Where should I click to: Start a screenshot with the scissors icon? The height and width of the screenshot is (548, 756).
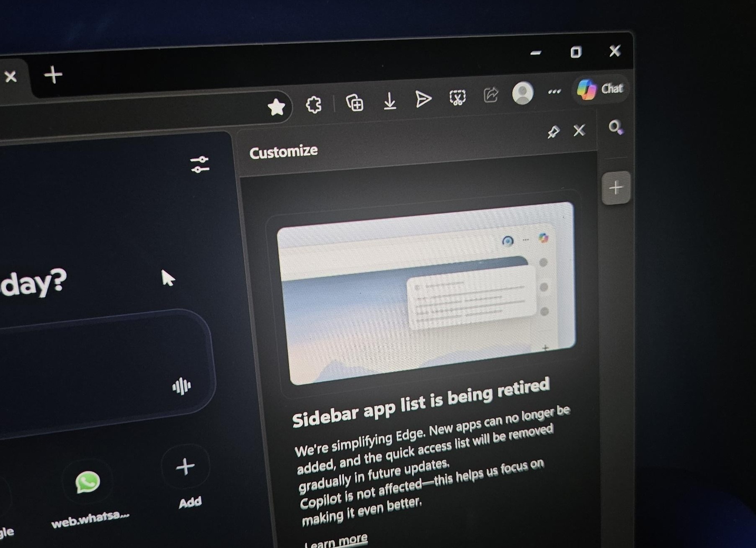point(457,98)
